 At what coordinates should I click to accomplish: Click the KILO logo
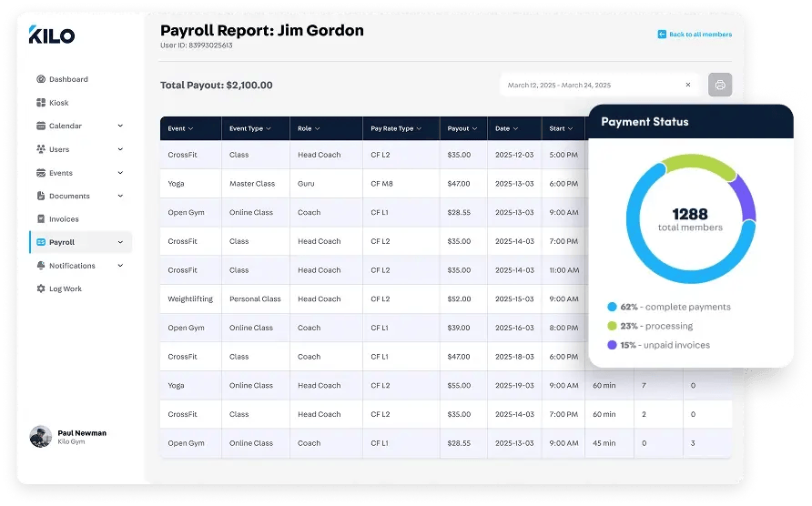point(52,35)
